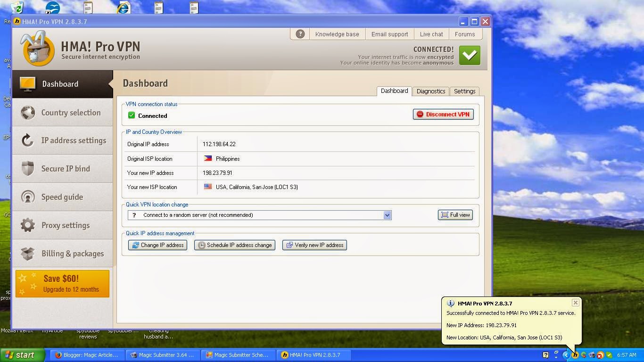Click the question mark help icon beside Knowledge base
The image size is (644, 362).
click(300, 34)
